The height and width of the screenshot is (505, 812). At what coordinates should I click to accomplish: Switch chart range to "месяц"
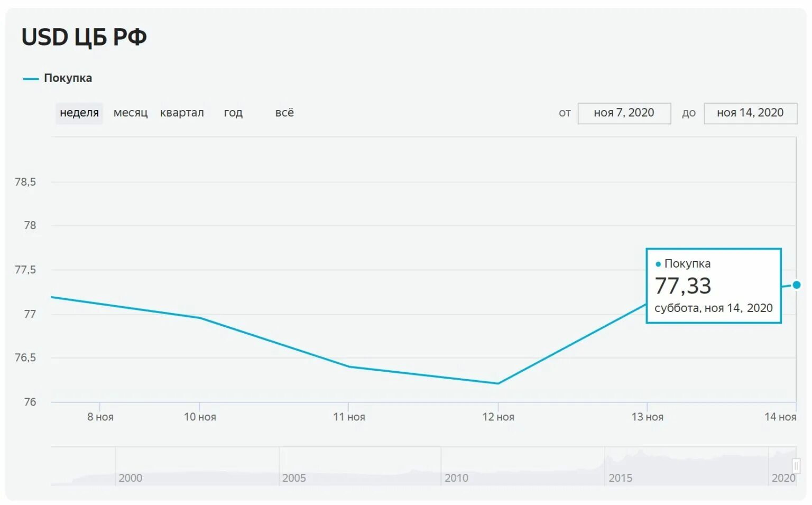[130, 113]
